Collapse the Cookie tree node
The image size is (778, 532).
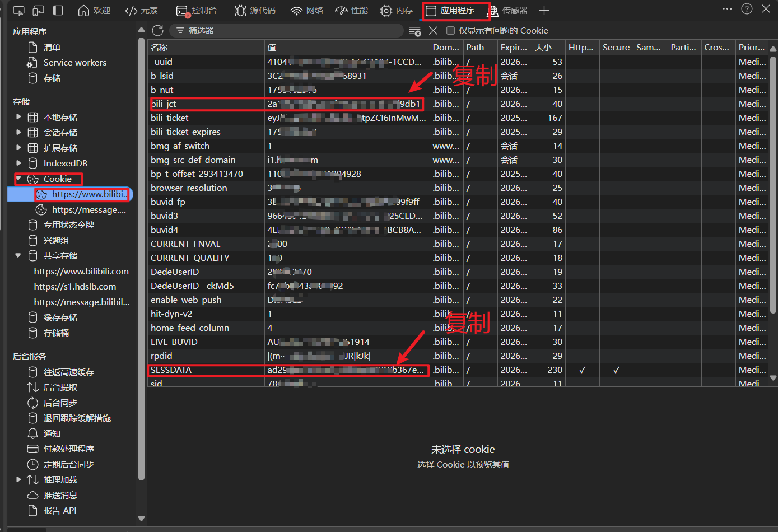pos(18,179)
